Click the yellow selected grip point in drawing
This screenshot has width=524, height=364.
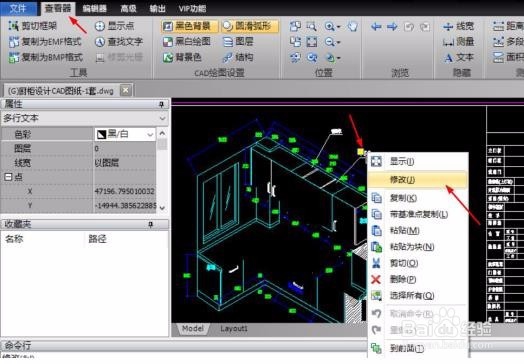(360, 152)
